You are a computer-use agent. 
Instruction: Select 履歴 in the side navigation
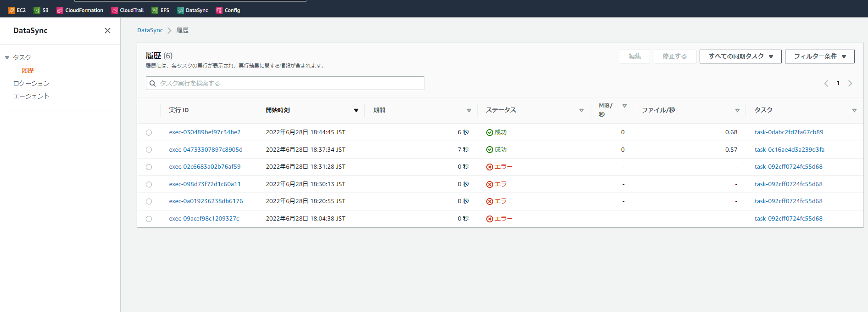[x=28, y=70]
